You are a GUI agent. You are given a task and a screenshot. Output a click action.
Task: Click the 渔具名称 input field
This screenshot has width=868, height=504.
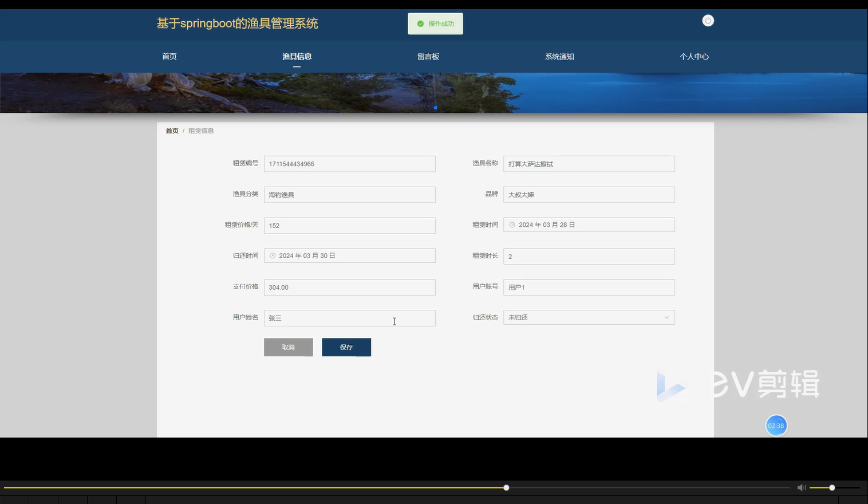[x=589, y=164]
